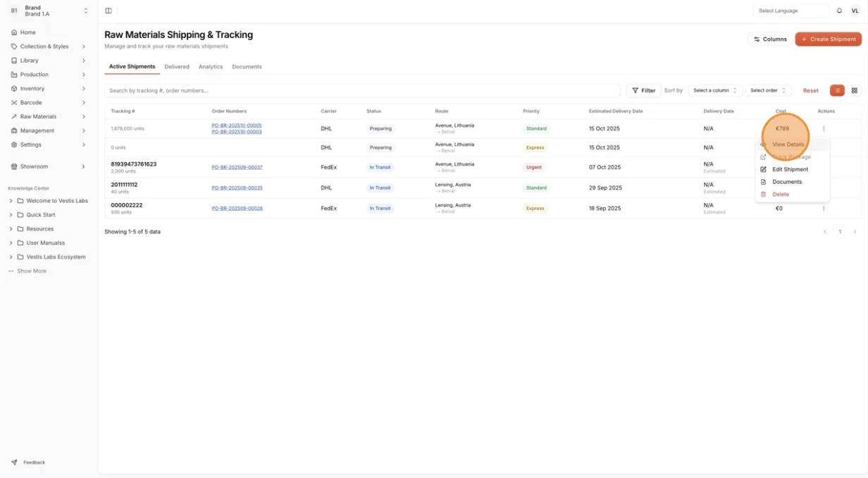Viewport: 868px width, 478px height.
Task: Go to Home in the sidebar
Action: [x=27, y=32]
